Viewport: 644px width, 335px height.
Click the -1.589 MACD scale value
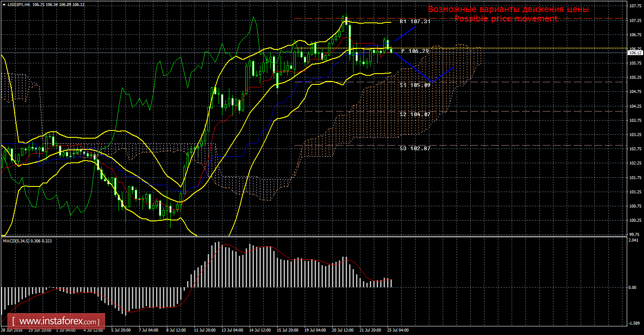click(x=634, y=323)
